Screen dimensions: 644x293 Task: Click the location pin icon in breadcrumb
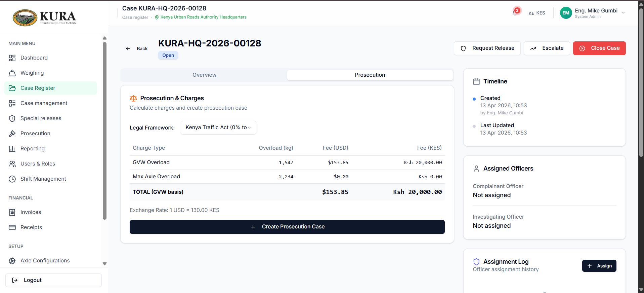(x=157, y=17)
